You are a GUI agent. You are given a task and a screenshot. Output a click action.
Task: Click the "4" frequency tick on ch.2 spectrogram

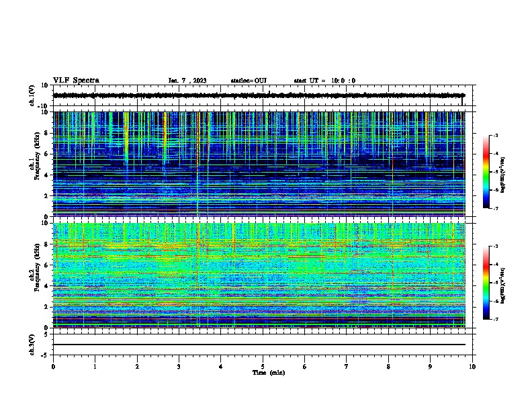pos(46,286)
